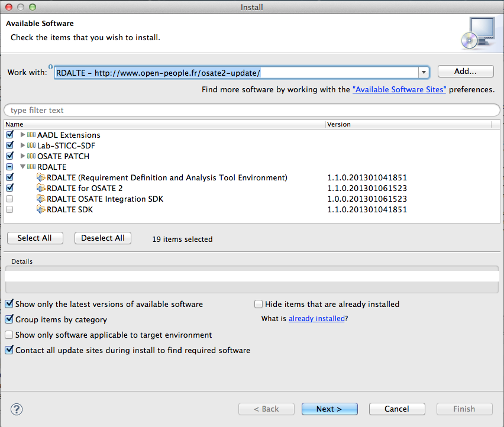Expand the AADL Extensions tree node
This screenshot has width=504, height=427.
click(x=22, y=134)
